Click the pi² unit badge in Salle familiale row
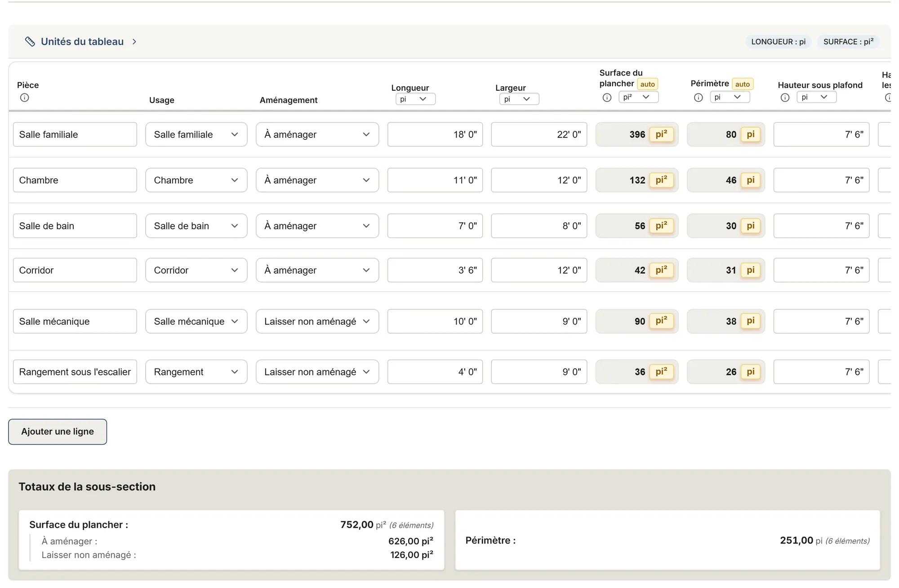Viewport: 899px width, 588px height. point(661,134)
